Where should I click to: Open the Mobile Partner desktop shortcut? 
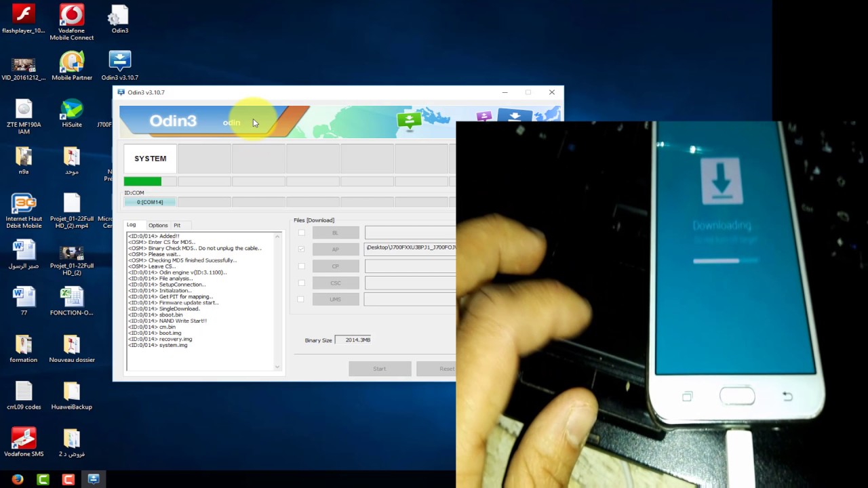coord(71,66)
